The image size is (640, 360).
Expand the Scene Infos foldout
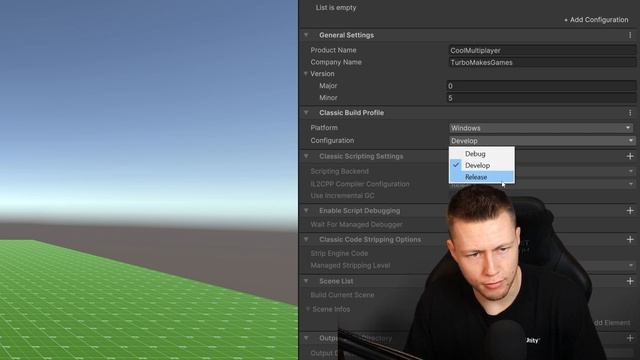(x=308, y=309)
